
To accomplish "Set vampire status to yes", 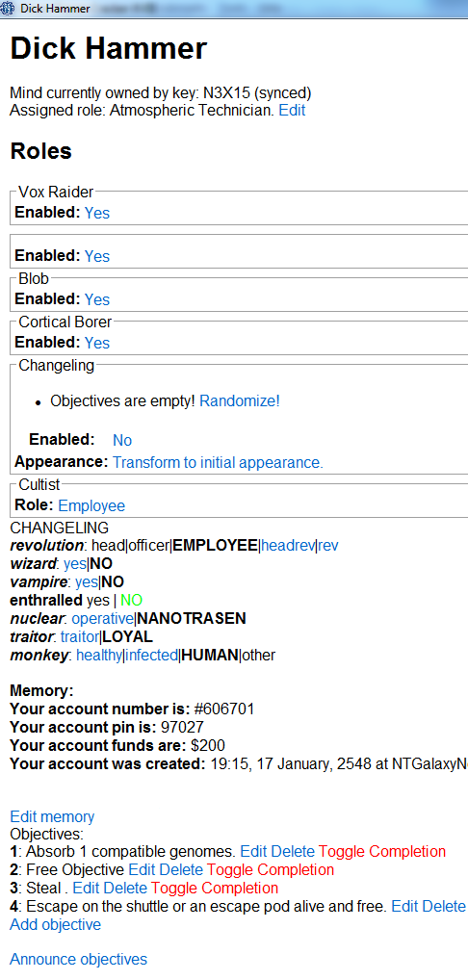I will (x=87, y=581).
